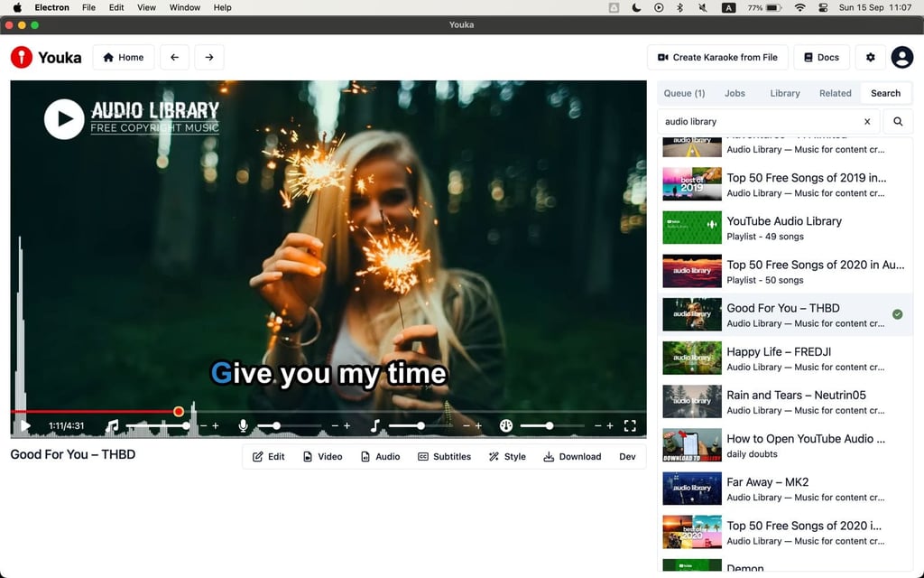The image size is (924, 578).
Task: Lower pitch with minus beside single-note slider
Action: pyautogui.click(x=467, y=426)
